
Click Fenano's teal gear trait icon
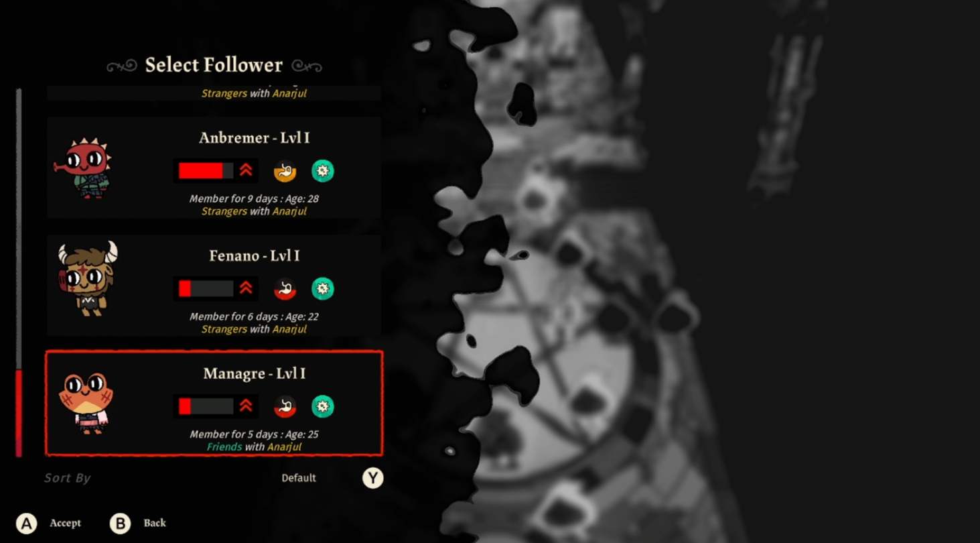point(323,289)
